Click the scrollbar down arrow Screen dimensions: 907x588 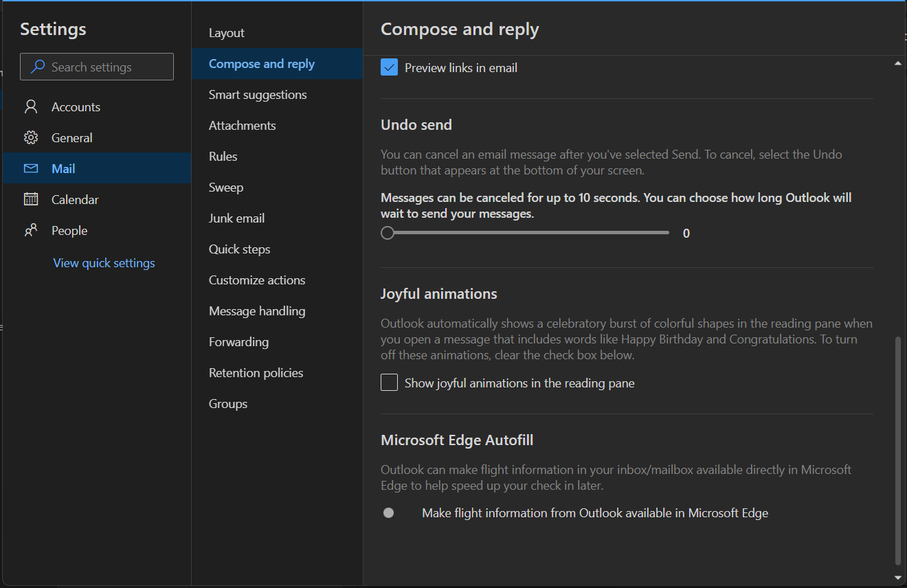898,578
